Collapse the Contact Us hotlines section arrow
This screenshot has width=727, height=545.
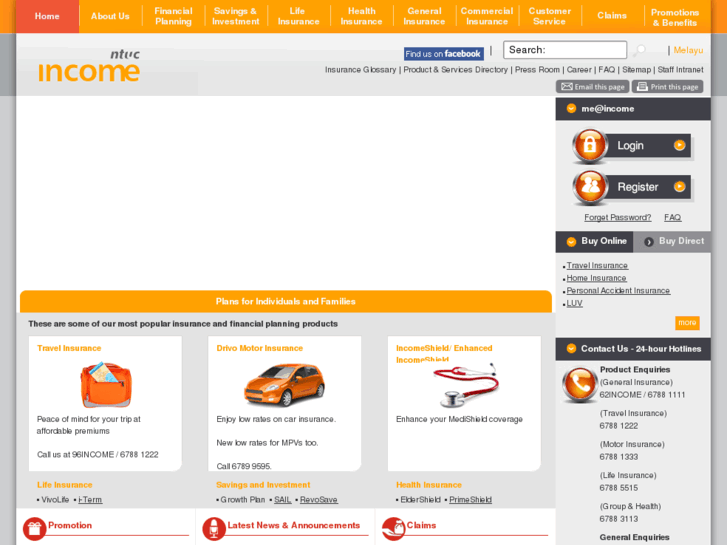click(x=571, y=348)
